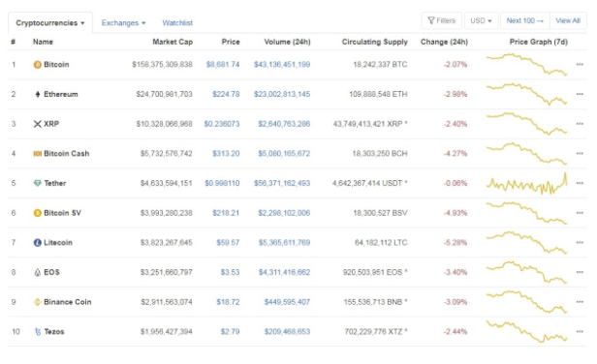Switch to the Watchlist tab
Screen dimensions: 597x364
click(177, 23)
